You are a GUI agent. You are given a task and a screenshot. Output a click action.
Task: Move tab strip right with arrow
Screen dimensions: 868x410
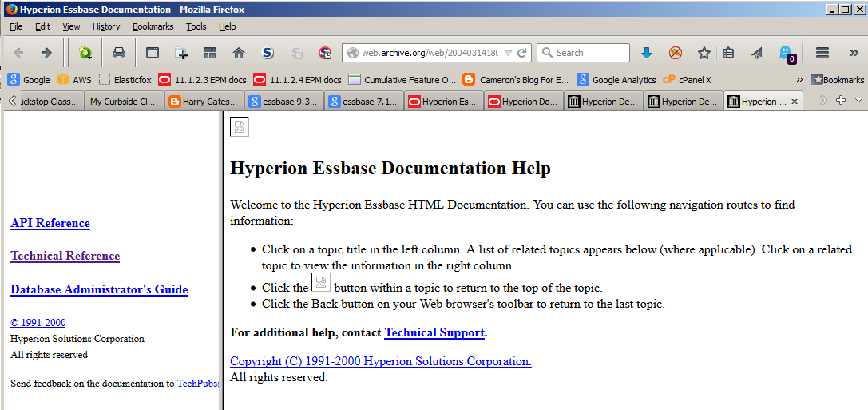(x=823, y=100)
